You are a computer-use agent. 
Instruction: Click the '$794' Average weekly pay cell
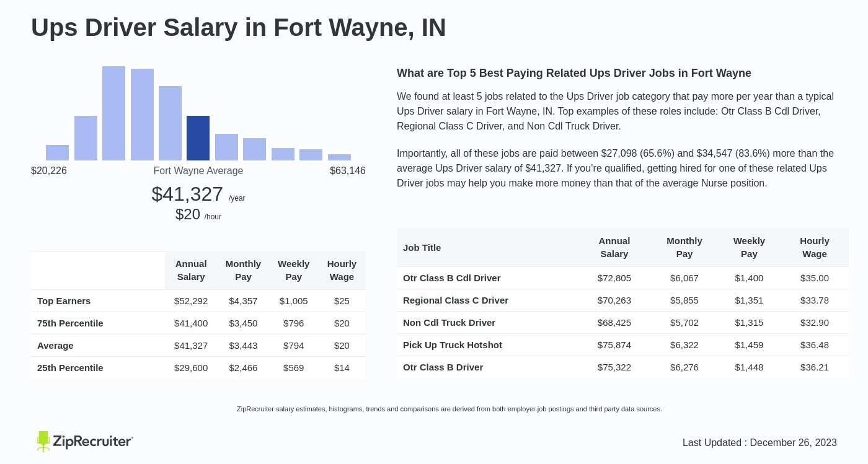pyautogui.click(x=294, y=345)
